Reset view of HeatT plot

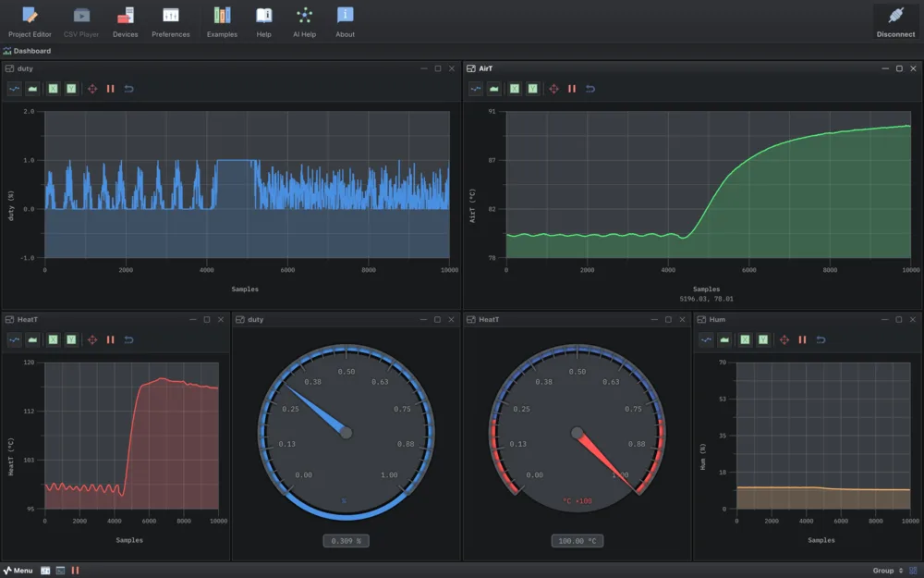128,339
